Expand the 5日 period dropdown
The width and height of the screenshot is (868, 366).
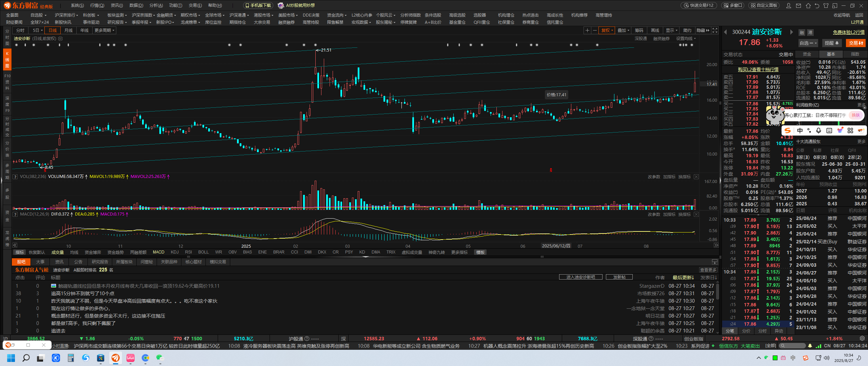(x=38, y=30)
